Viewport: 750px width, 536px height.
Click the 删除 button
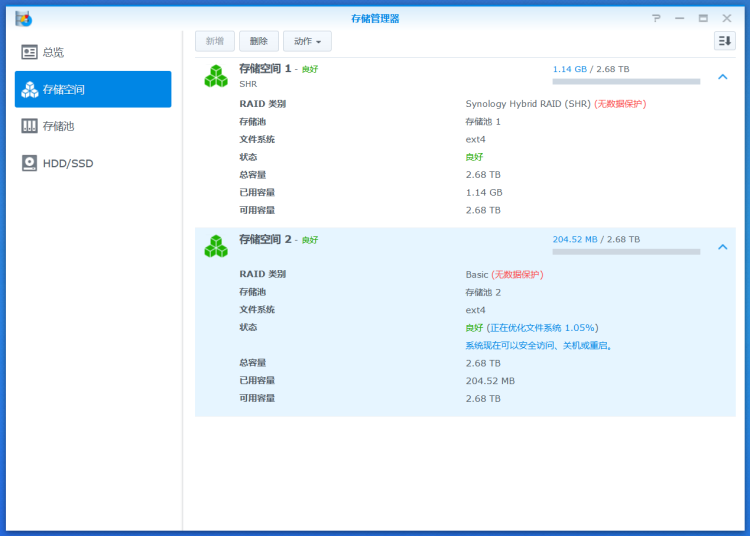coord(259,41)
